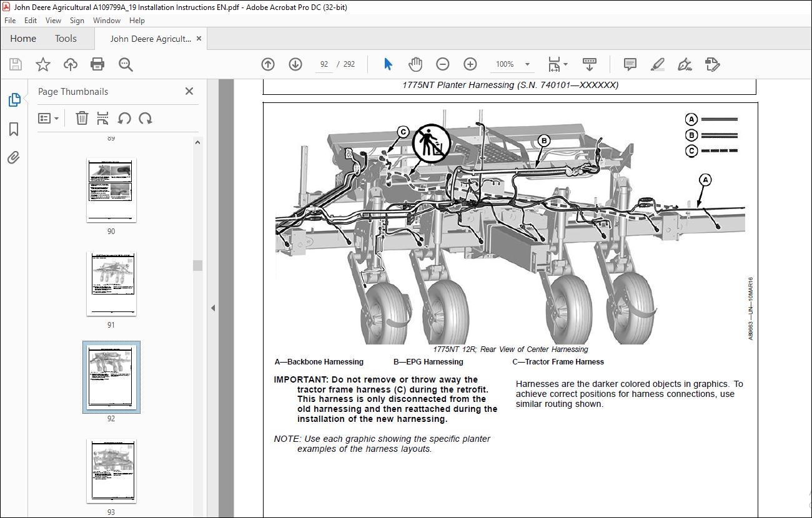Click the page number field showing 92
Viewport: 812px width, 518px height.
(x=324, y=64)
